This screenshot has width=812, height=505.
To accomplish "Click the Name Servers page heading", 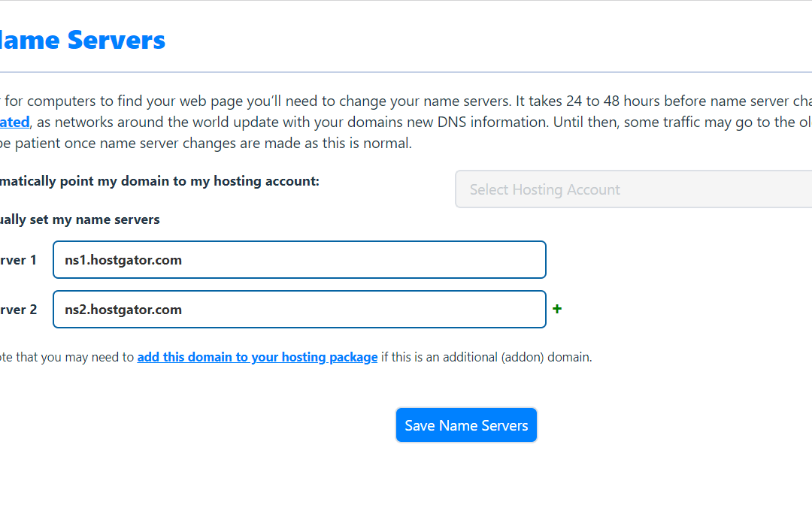I will coord(83,39).
